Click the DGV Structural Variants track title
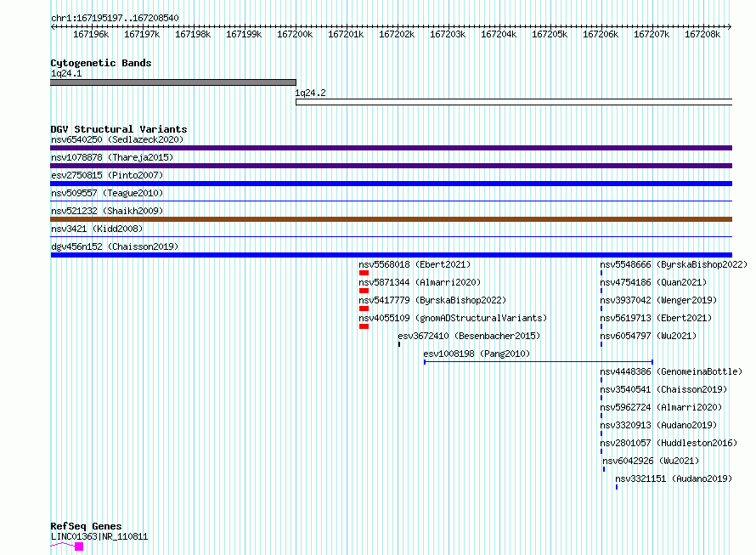 [x=119, y=129]
